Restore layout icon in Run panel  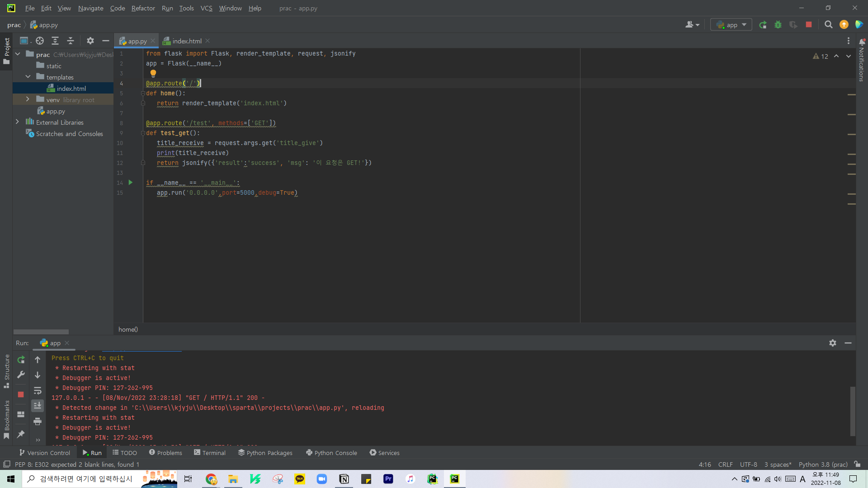(21, 414)
